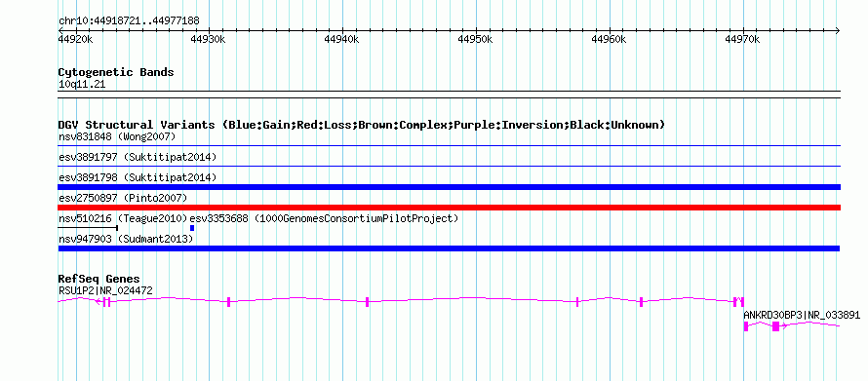Viewport: 868px width, 381px height.
Task: Open the ANKRD30BP3|NR_033891 gene label
Action: [802, 315]
